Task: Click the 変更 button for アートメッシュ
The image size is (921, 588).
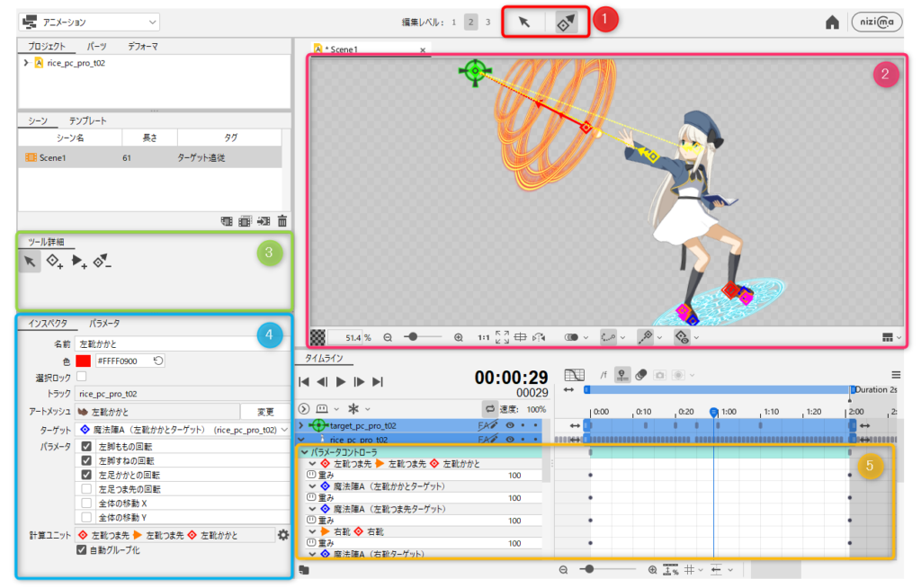Action: click(x=265, y=412)
